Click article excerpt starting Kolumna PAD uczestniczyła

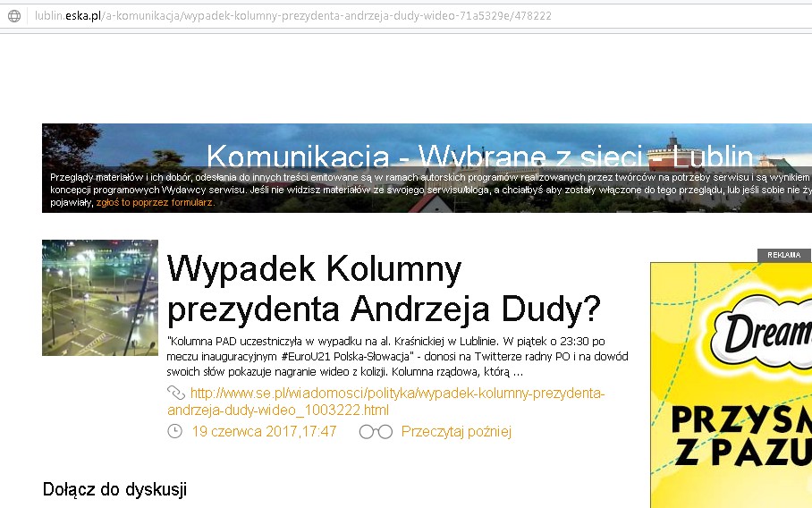[397, 356]
